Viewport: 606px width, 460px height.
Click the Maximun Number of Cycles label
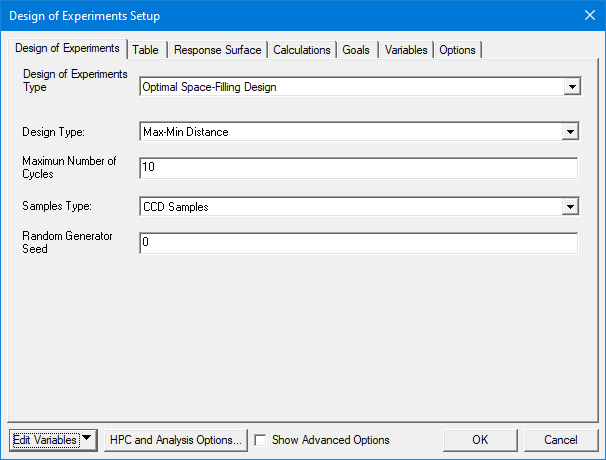tap(69, 167)
